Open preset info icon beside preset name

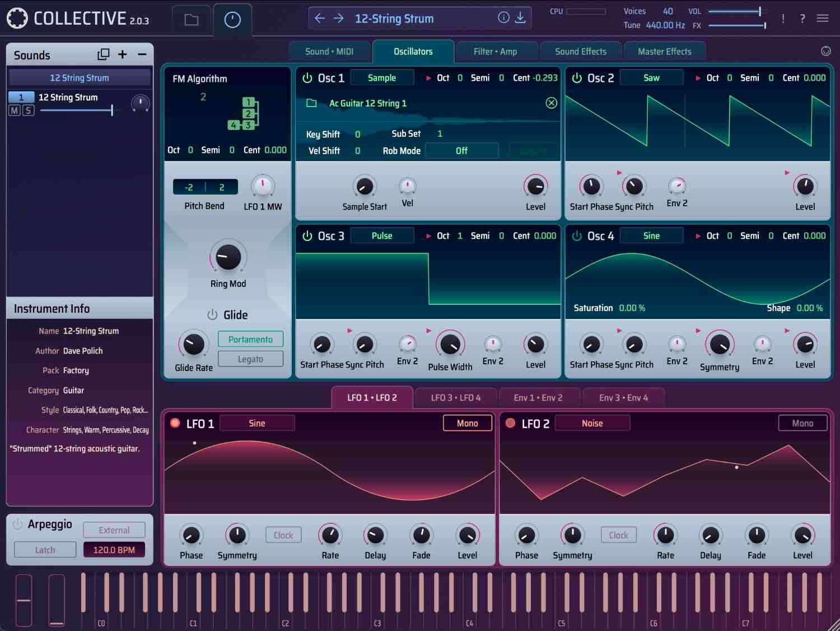pos(503,18)
